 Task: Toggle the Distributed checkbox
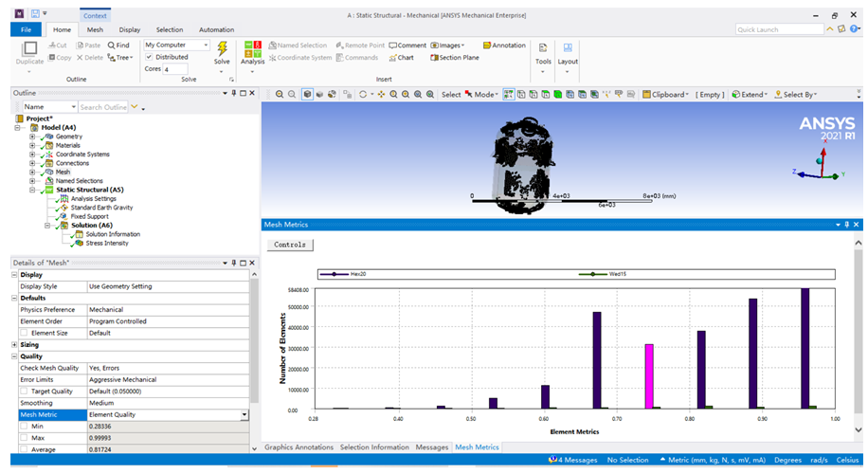pos(149,57)
